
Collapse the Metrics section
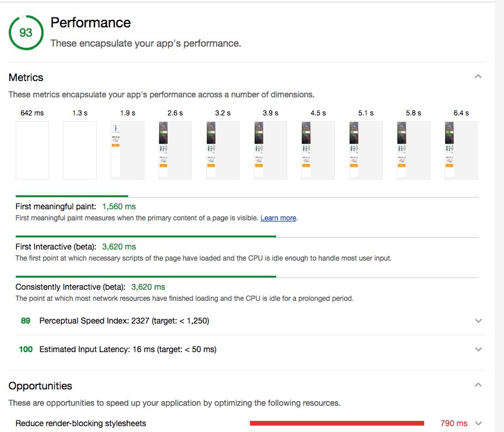pos(478,76)
